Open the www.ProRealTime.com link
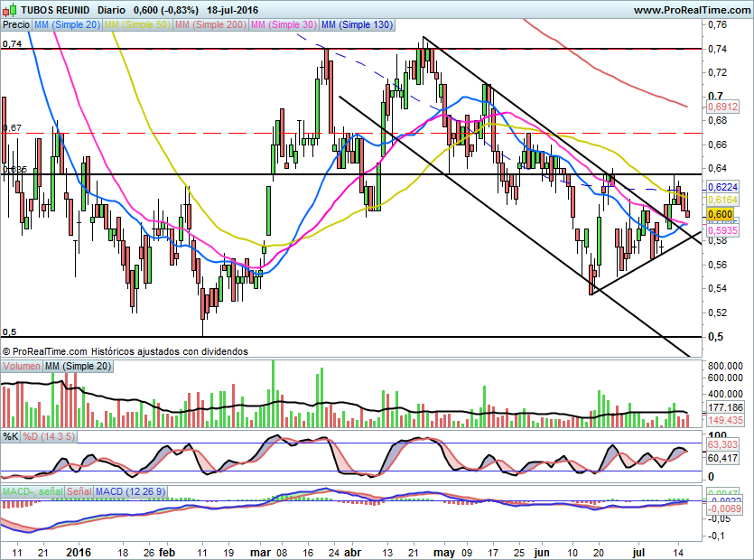This screenshot has height=560, width=754. [x=692, y=10]
